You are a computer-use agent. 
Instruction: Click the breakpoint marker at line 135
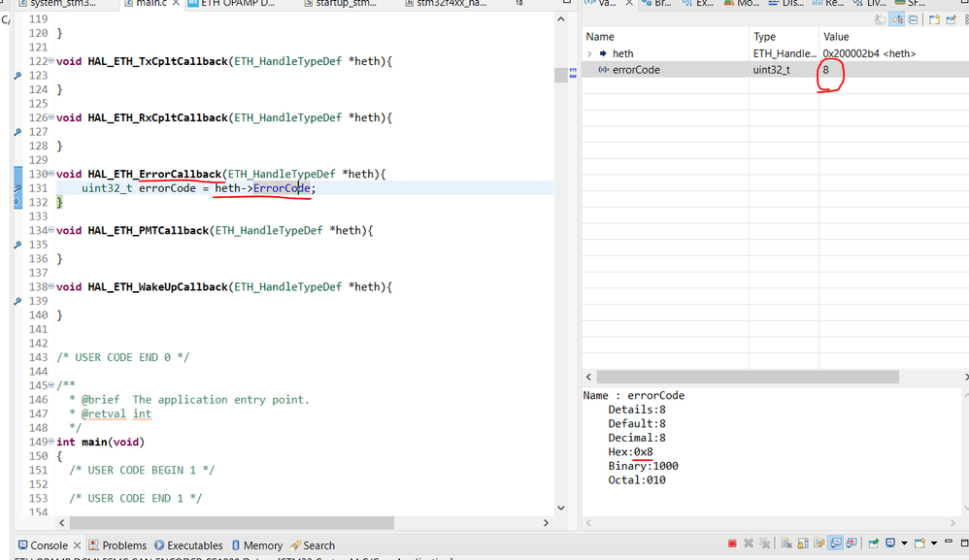point(17,245)
